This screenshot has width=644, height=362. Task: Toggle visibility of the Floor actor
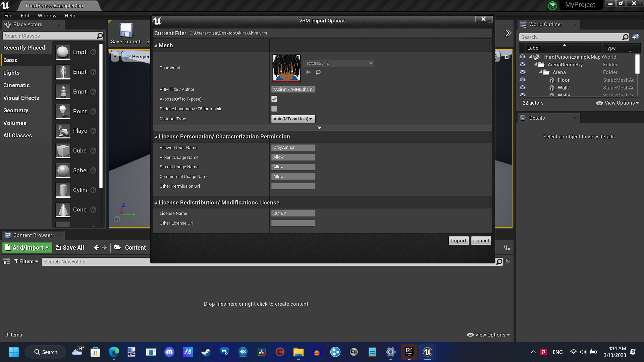point(522,80)
